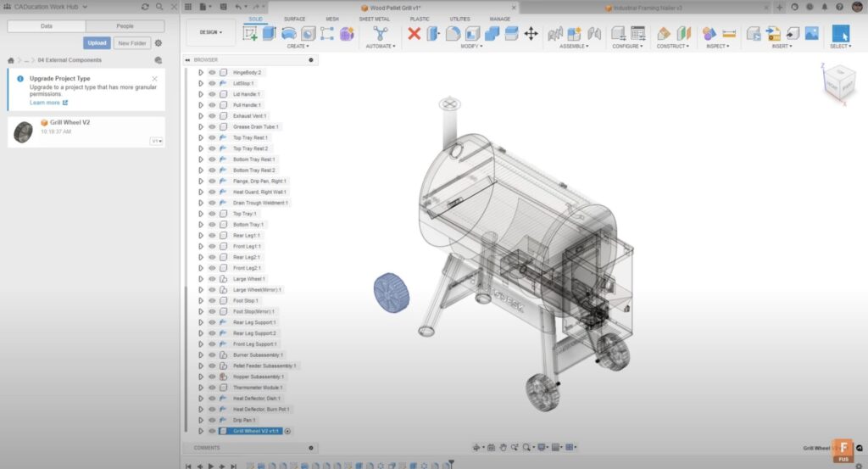868x469 pixels.
Task: Hide the Exhaust Vent:1 component
Action: click(212, 116)
